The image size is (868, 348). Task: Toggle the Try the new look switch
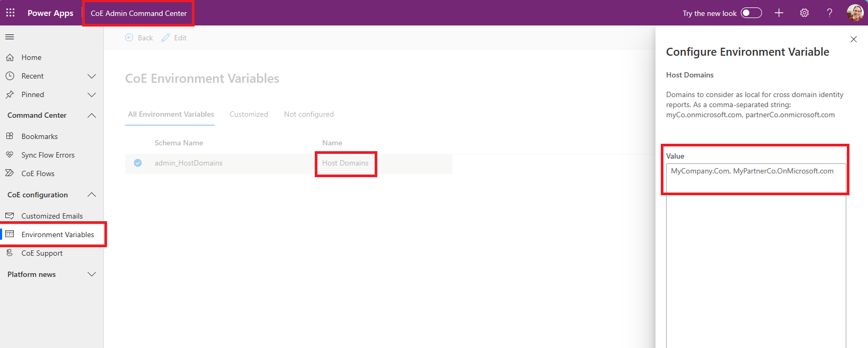click(751, 13)
